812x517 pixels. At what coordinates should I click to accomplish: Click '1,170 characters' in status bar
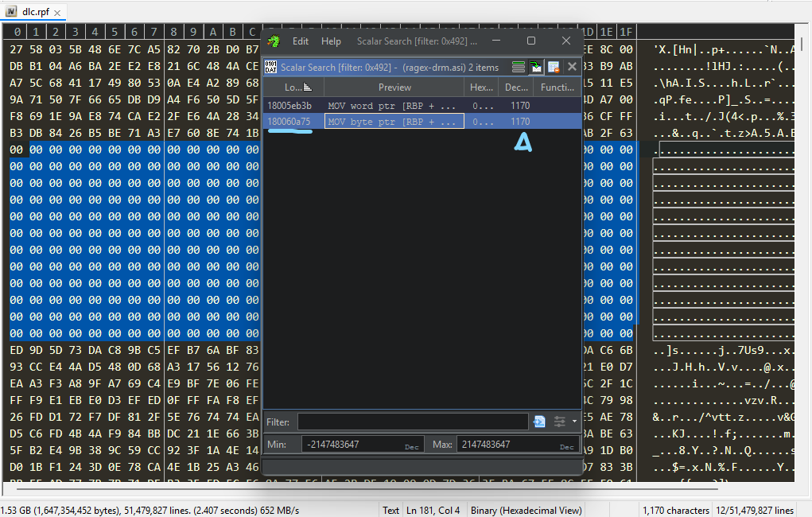(676, 511)
